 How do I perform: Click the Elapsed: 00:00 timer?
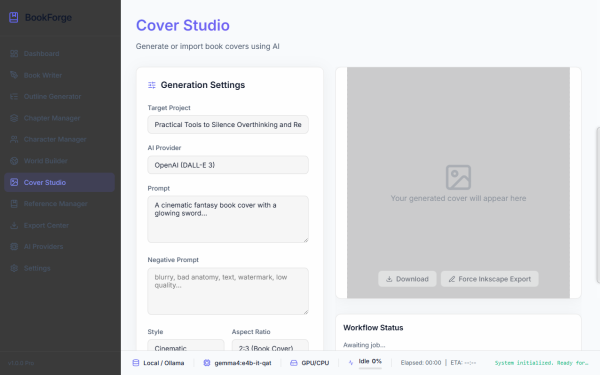421,363
